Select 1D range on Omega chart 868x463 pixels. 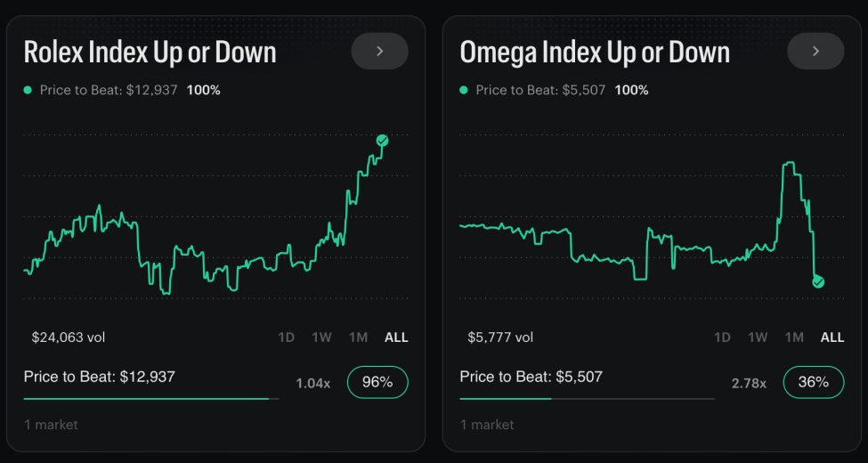tap(722, 337)
